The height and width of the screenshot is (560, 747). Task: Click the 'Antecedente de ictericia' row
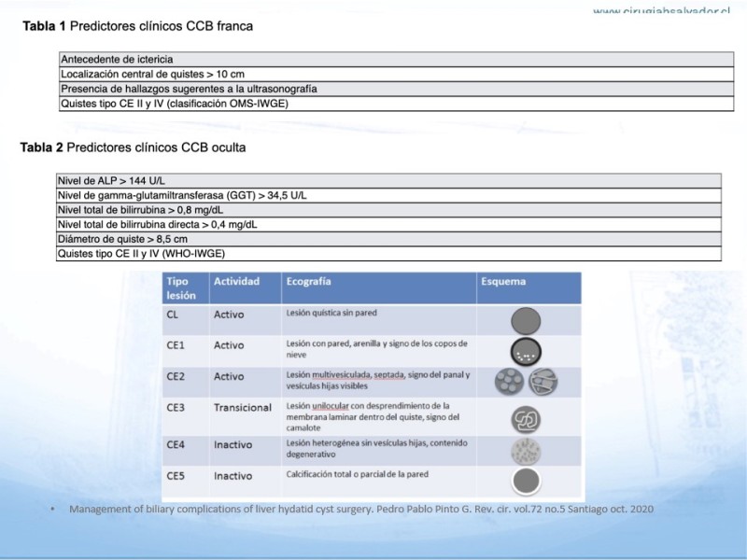(x=117, y=60)
